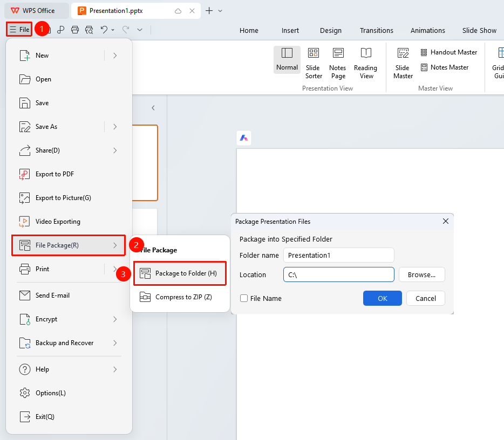Click the Redo arrow icon
This screenshot has width=504, height=440.
coord(126,30)
